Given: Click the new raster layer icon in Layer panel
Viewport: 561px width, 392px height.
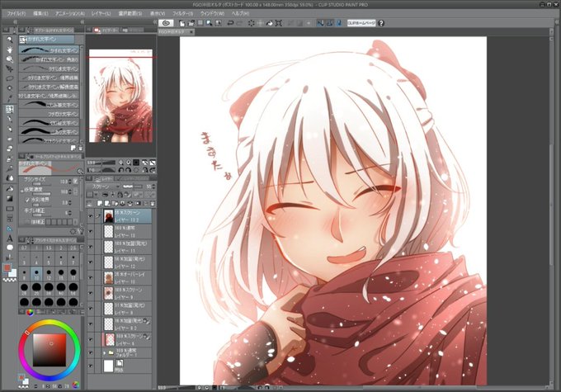Looking at the screenshot, I should 100,203.
